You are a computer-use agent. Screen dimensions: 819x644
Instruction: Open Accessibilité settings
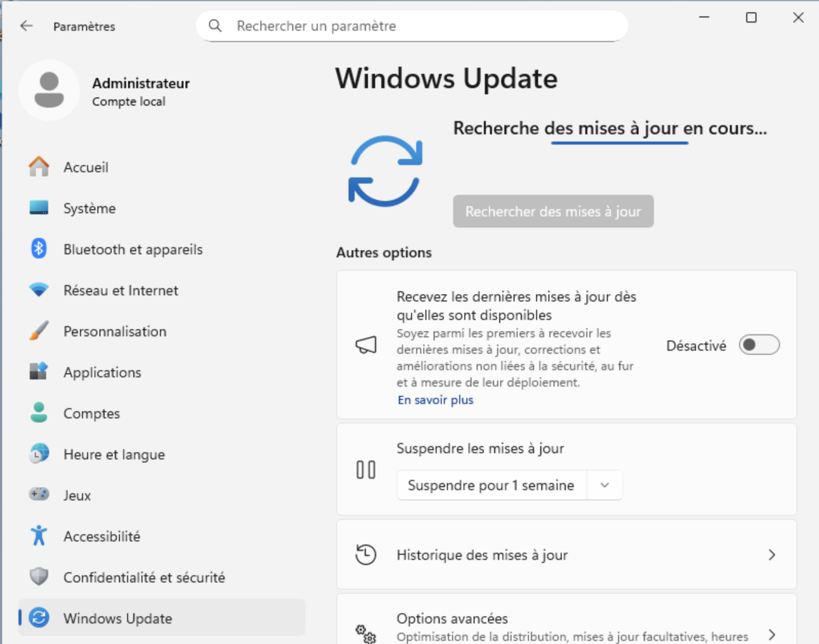(x=161, y=536)
